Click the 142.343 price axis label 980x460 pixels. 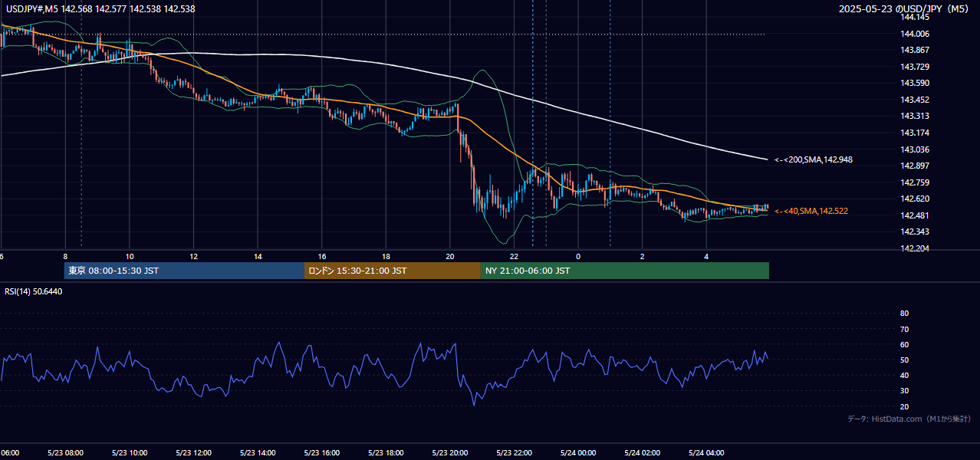point(915,232)
